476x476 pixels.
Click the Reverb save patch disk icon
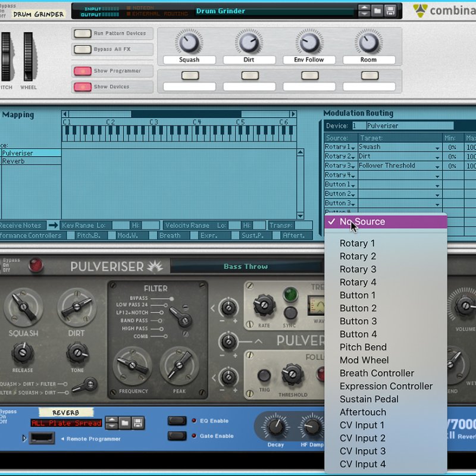click(138, 423)
